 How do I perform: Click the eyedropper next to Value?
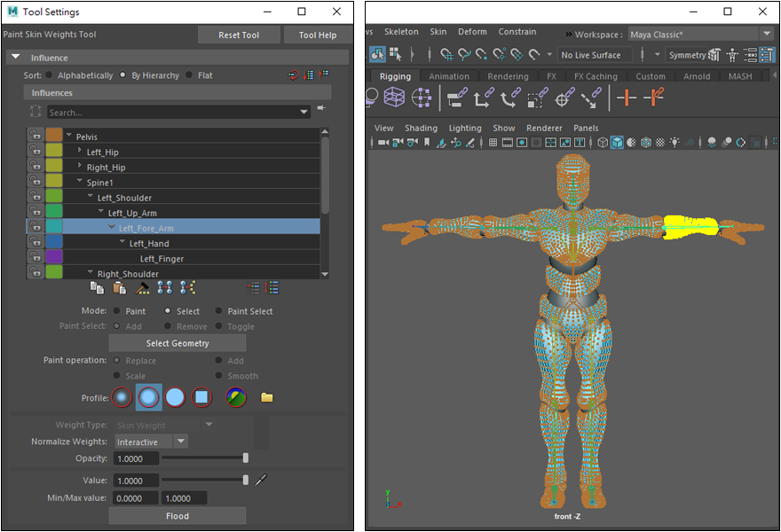point(261,481)
